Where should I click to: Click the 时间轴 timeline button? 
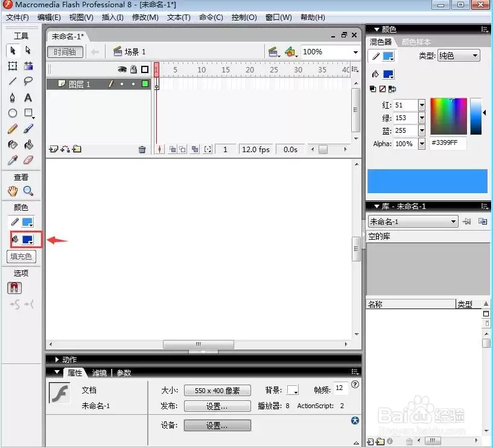click(x=65, y=52)
